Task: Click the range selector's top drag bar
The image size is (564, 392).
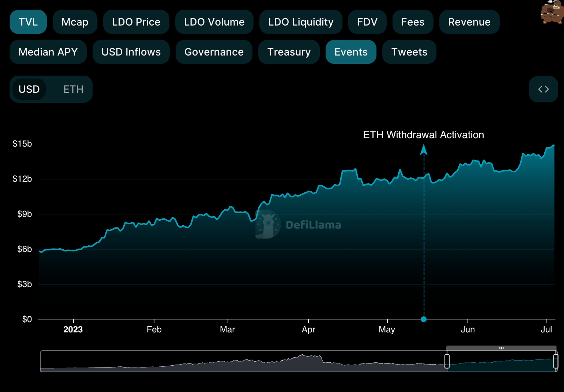Action: tap(501, 348)
